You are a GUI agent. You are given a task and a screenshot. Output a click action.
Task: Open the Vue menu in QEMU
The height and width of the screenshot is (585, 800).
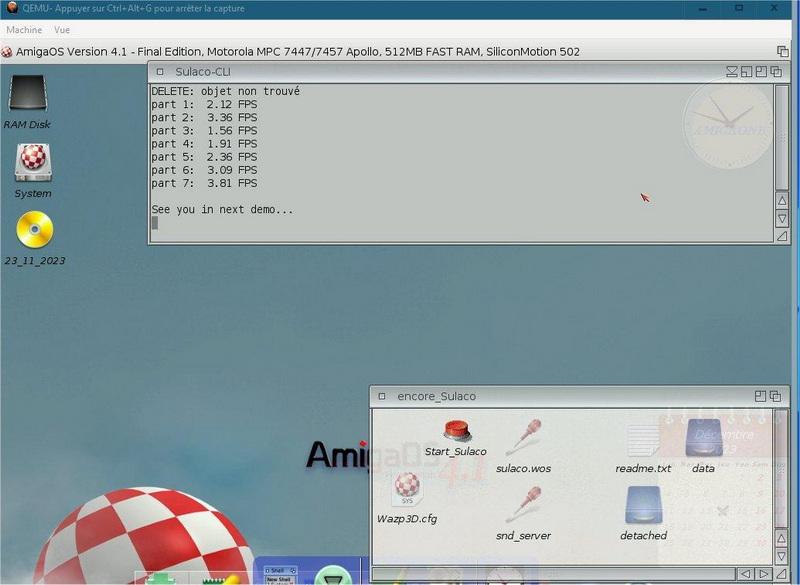[x=62, y=30]
